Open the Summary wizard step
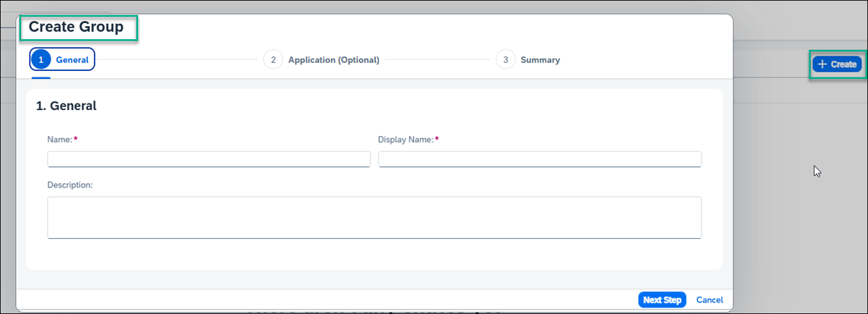 [x=529, y=60]
